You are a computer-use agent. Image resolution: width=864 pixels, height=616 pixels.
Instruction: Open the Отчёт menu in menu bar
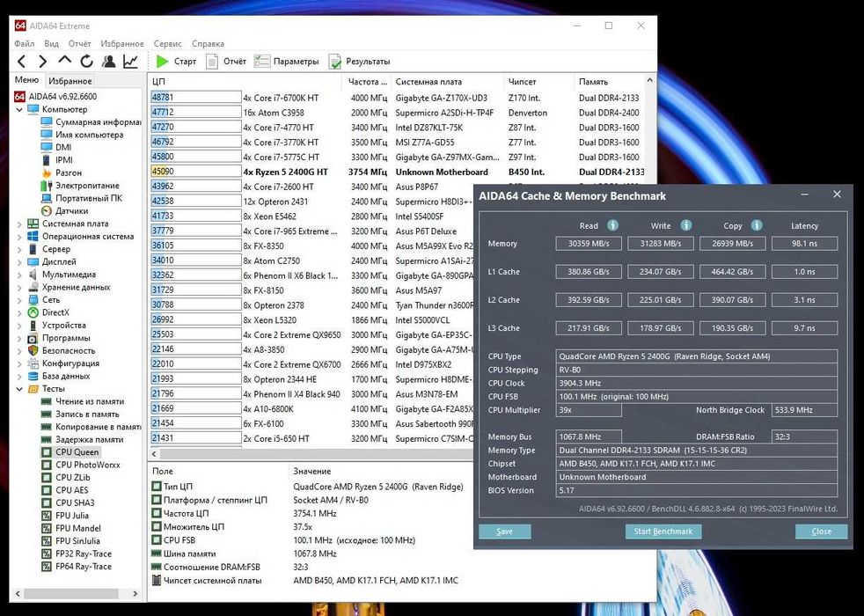[79, 43]
